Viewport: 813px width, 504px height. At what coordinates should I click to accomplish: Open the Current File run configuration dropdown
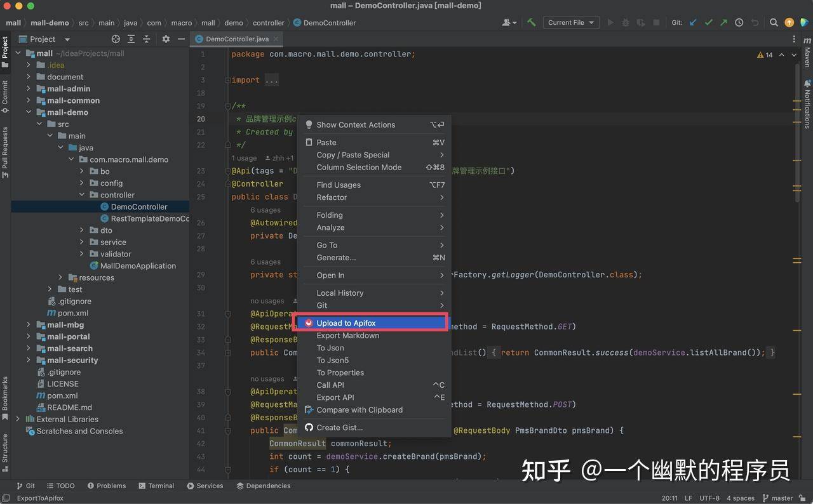(572, 22)
